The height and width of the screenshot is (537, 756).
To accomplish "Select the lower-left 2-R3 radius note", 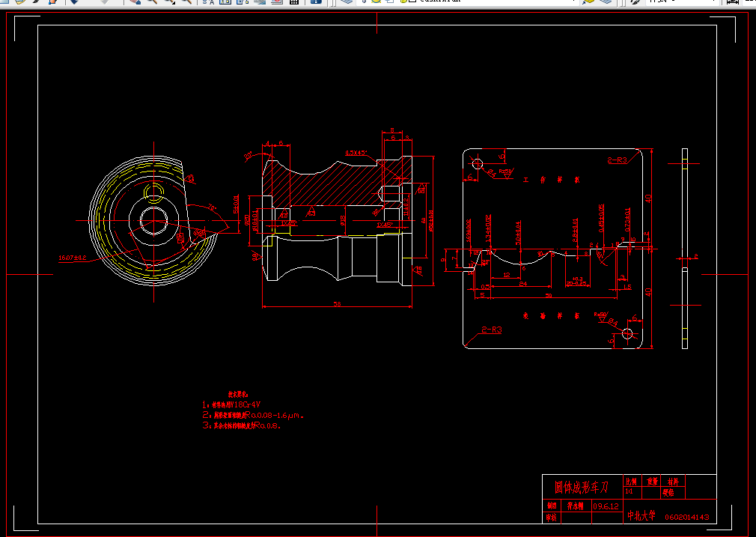I will pos(491,330).
